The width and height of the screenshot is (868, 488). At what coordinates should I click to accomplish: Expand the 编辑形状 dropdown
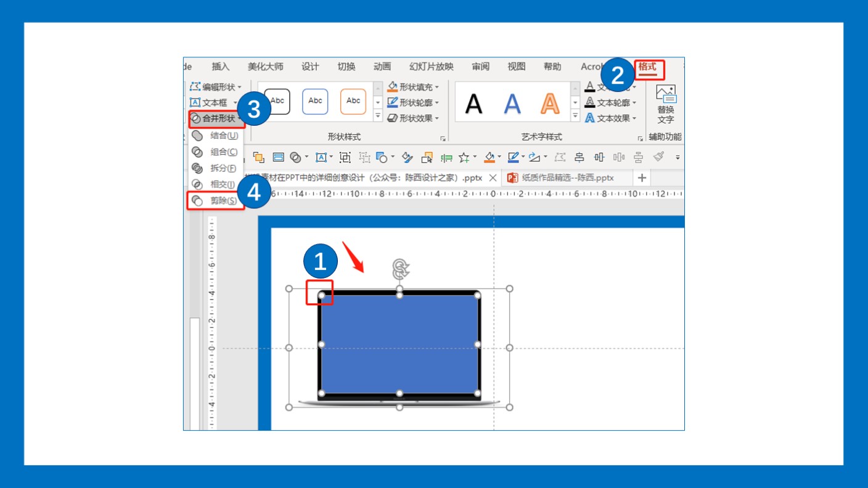pyautogui.click(x=216, y=87)
